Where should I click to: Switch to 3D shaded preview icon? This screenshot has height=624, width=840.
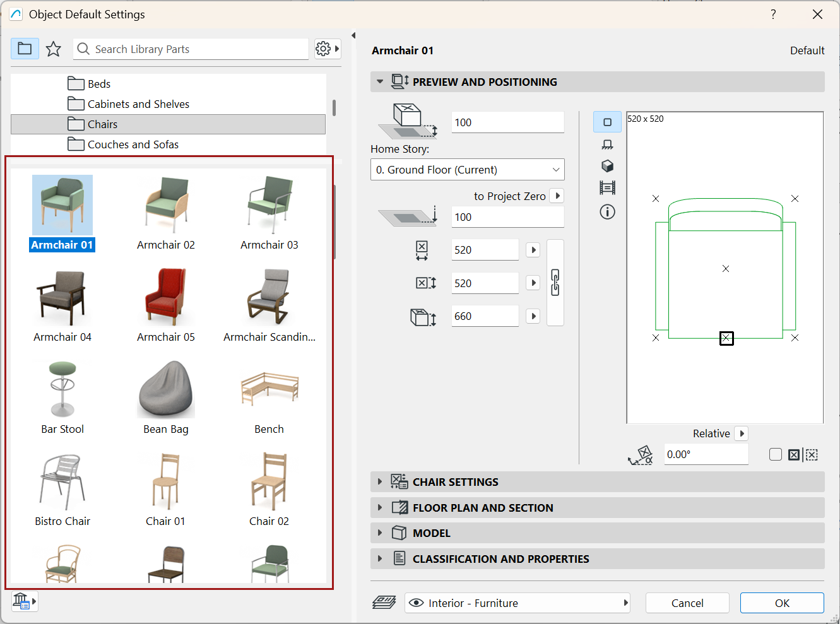607,166
